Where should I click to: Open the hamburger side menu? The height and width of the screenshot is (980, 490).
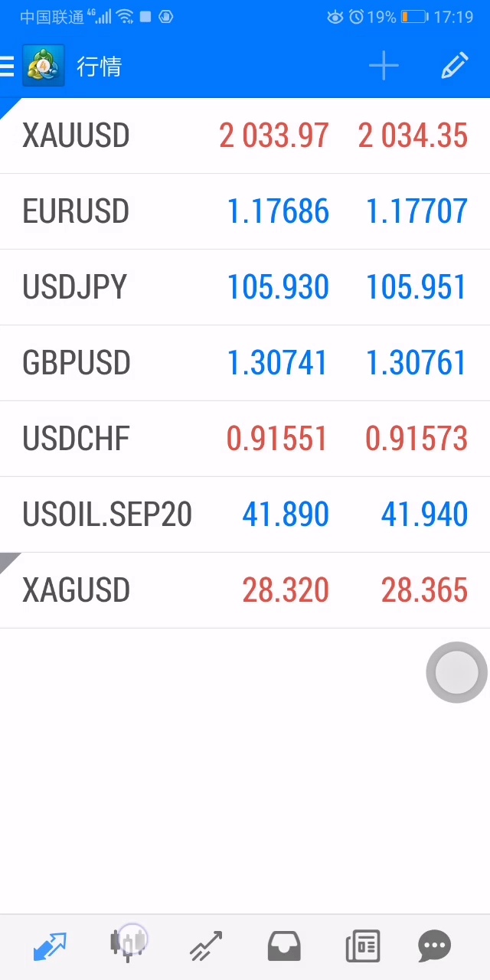point(8,67)
